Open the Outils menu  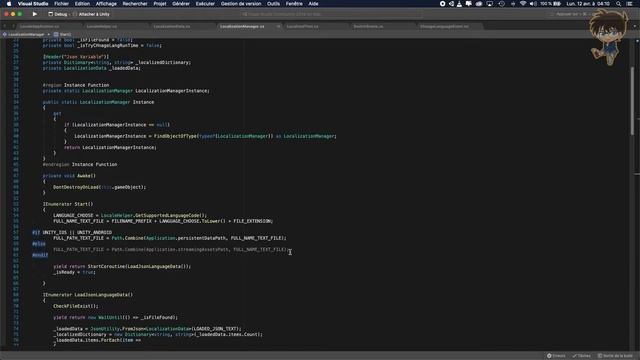pos(273,4)
